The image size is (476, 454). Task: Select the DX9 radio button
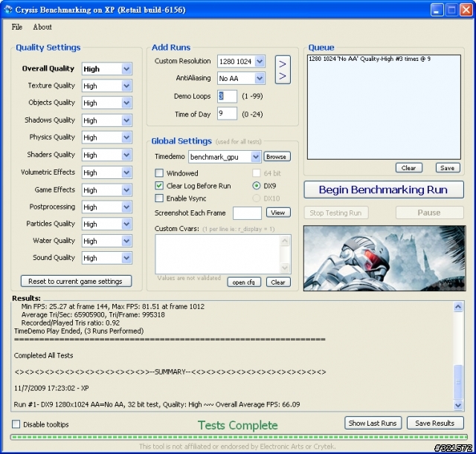tap(257, 186)
